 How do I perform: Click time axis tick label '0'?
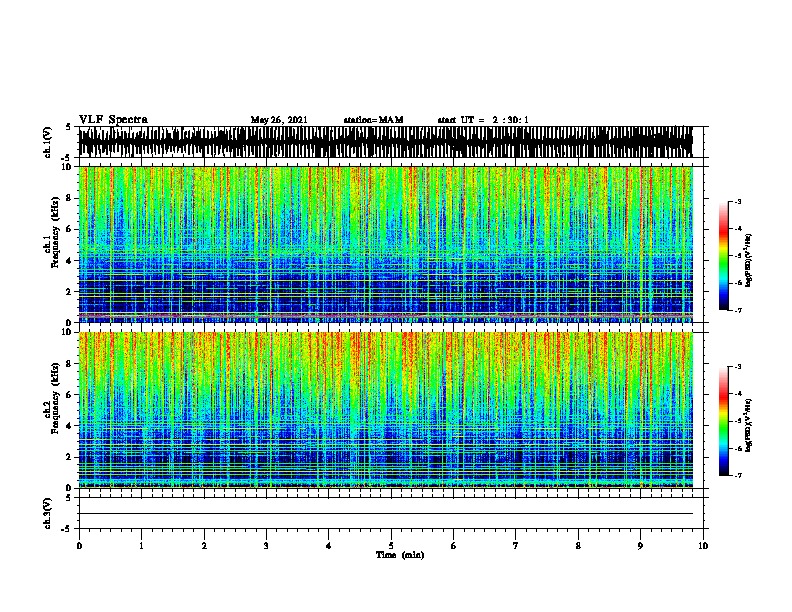[x=79, y=546]
